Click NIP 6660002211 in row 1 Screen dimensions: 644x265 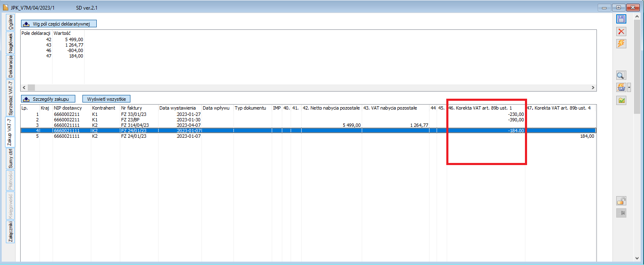point(66,114)
